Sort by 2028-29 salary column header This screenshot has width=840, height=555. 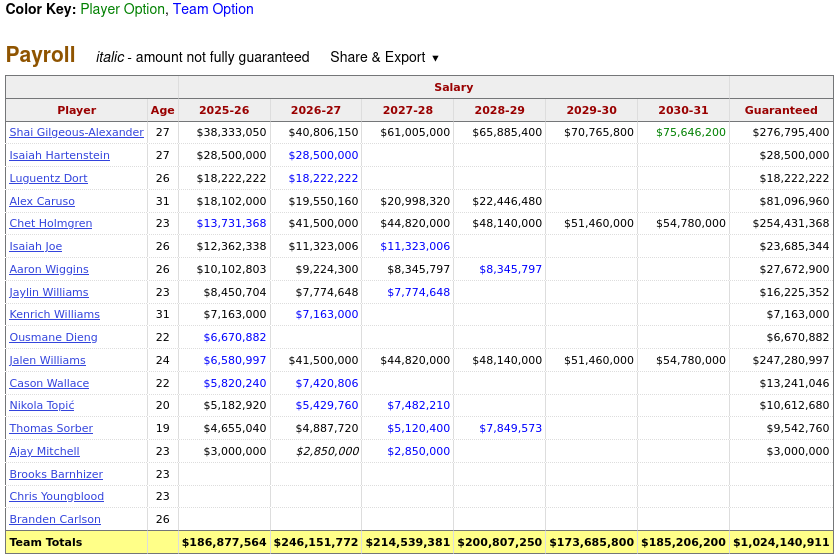click(x=499, y=110)
